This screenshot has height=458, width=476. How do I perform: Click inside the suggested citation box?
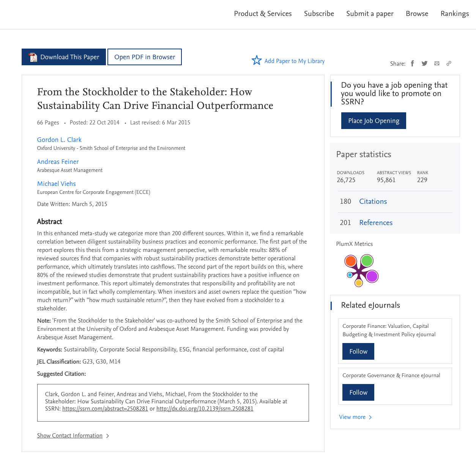(173, 401)
